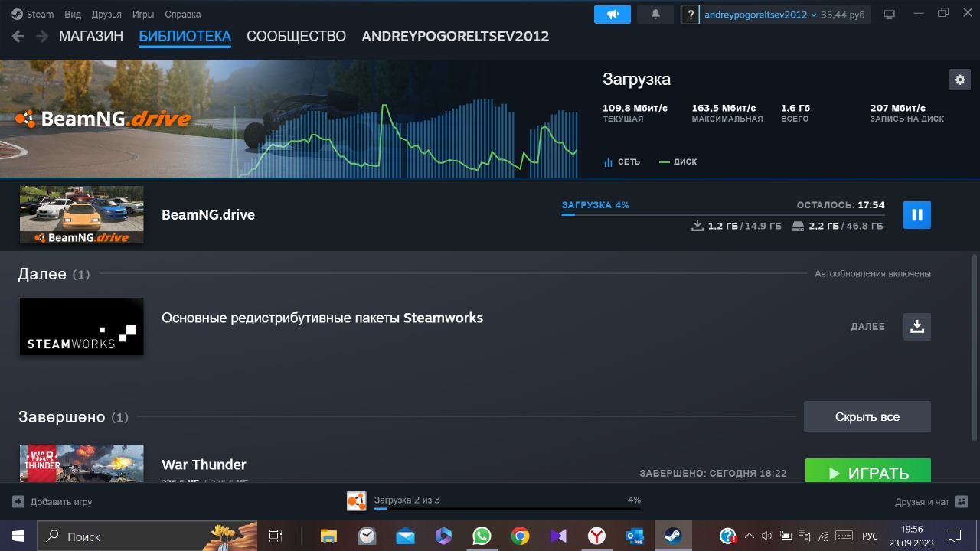Click the wallet balance 35,44 руб
The width and height of the screenshot is (980, 551).
point(843,15)
